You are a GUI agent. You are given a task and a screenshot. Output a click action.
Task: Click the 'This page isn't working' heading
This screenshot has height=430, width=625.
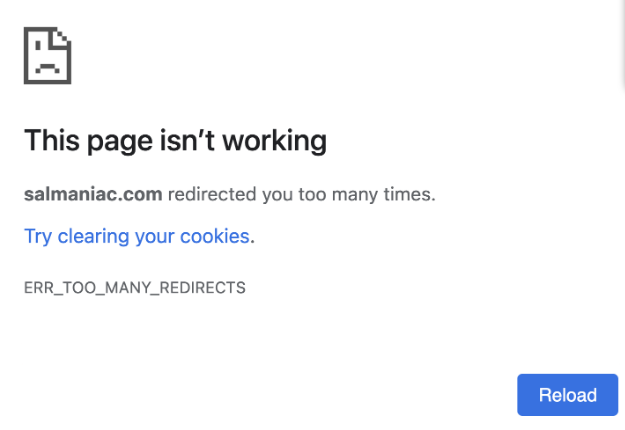(175, 141)
